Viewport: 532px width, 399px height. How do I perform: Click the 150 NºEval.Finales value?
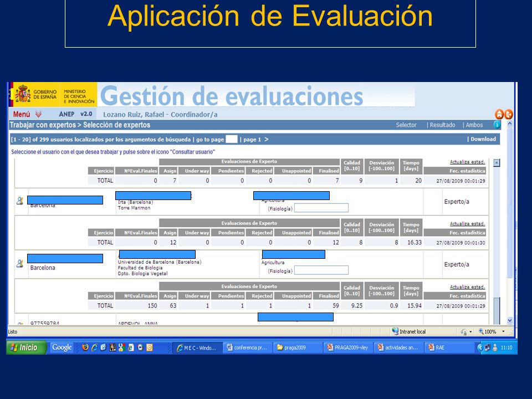click(152, 306)
